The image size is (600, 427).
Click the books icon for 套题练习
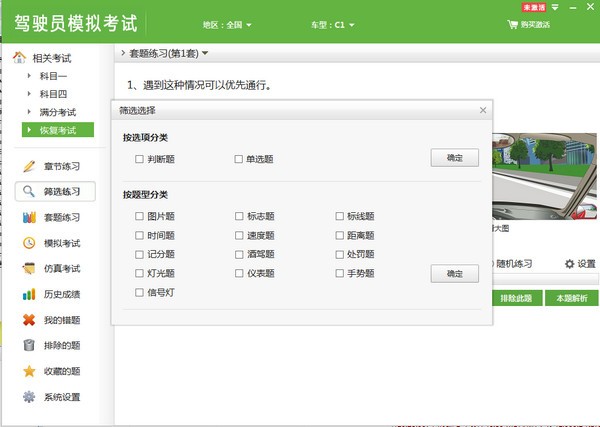click(x=29, y=217)
